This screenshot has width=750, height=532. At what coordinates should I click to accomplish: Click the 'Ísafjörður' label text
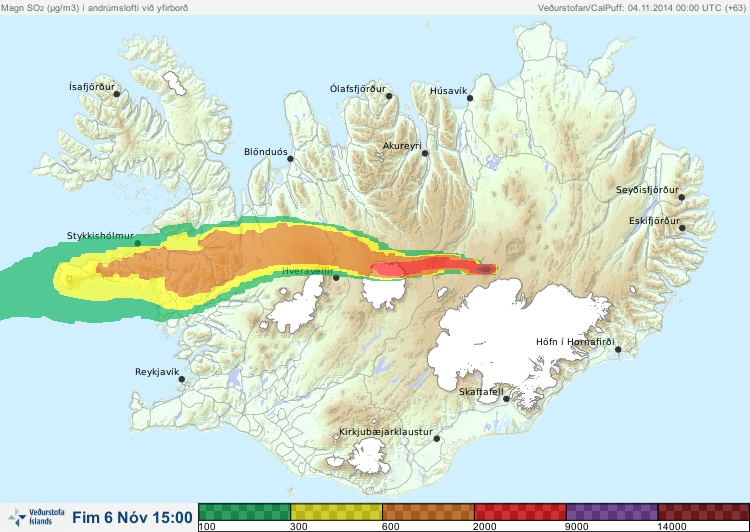[92, 87]
